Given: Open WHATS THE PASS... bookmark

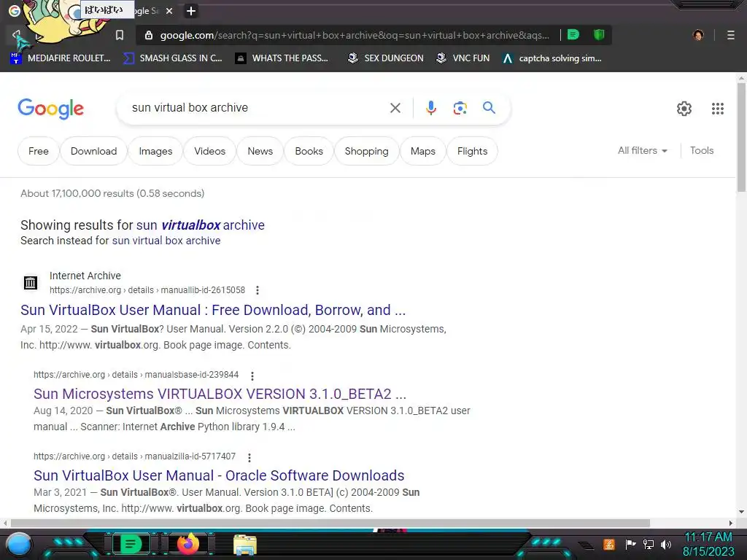Looking at the screenshot, I should point(282,58).
